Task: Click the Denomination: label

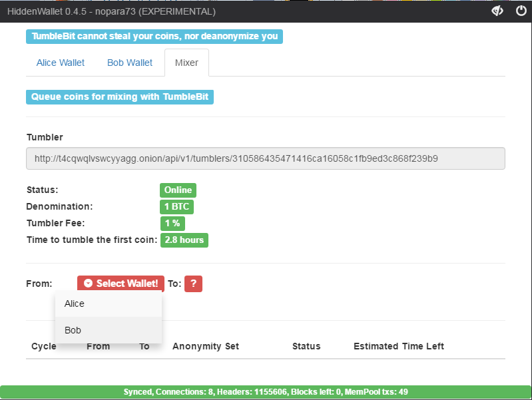Action: pos(59,206)
